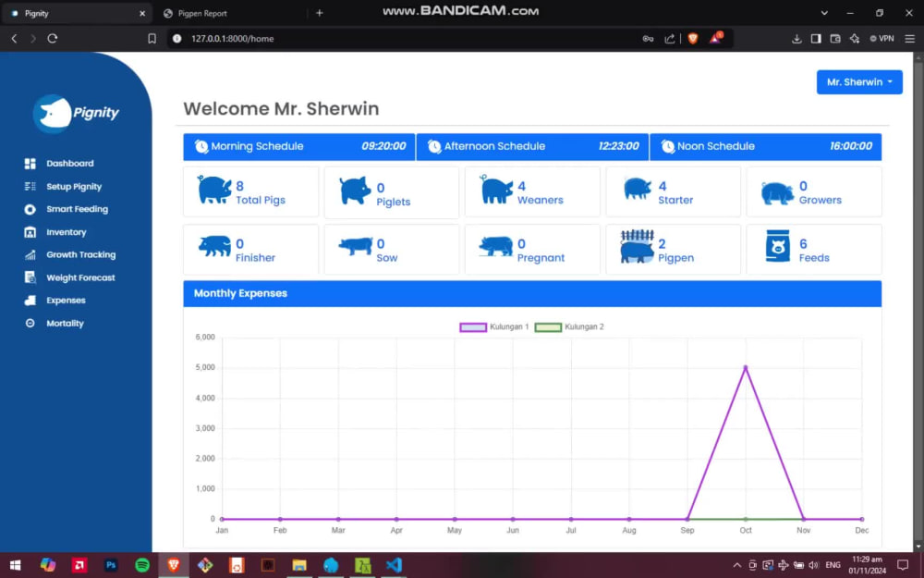Image resolution: width=924 pixels, height=578 pixels.
Task: Bookmark this page
Action: point(152,38)
